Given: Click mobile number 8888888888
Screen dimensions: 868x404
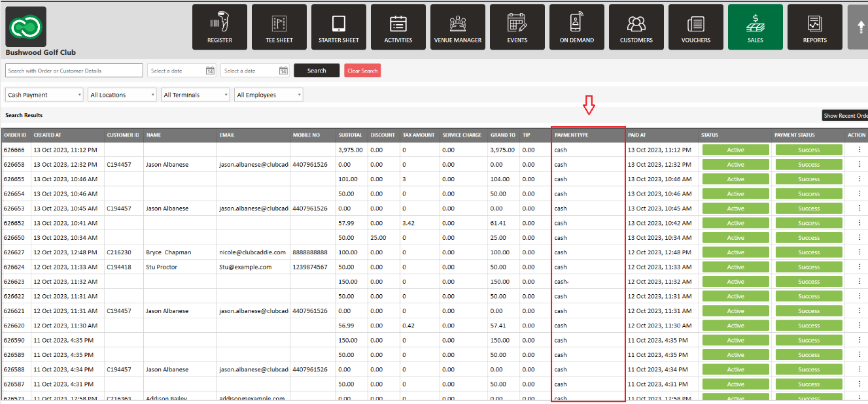Looking at the screenshot, I should (310, 252).
